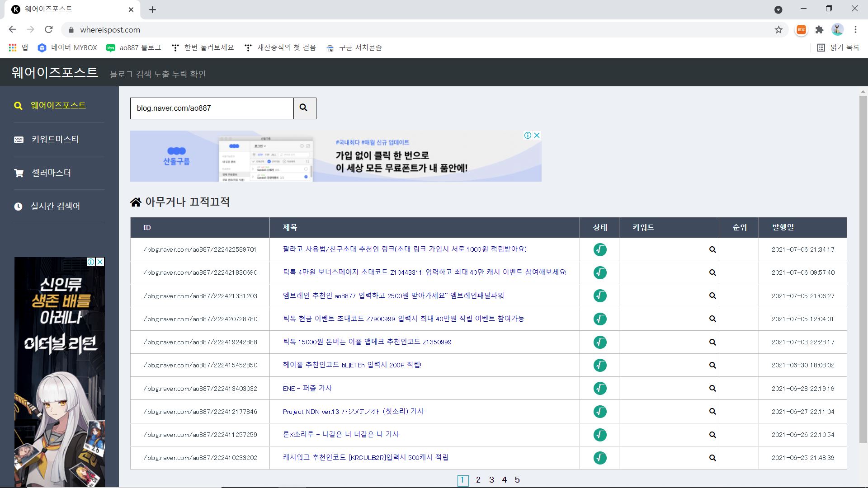Click the status icon for the 캐시워크 추천인코드 post
Screen dimensions: 868x488
tap(600, 458)
